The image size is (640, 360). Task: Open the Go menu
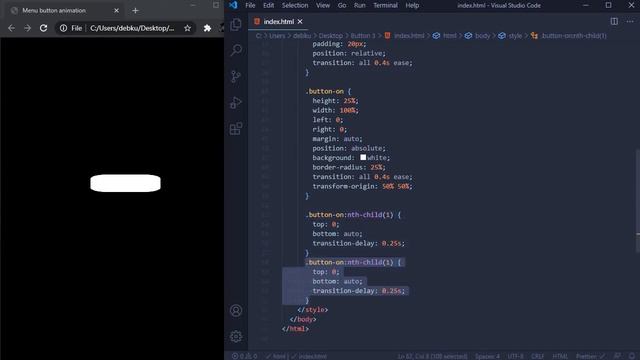click(x=342, y=5)
